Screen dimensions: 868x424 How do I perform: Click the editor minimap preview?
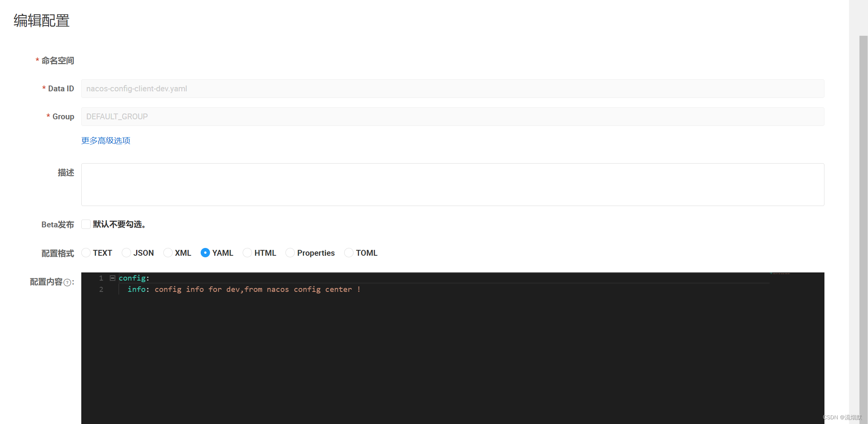(x=780, y=274)
